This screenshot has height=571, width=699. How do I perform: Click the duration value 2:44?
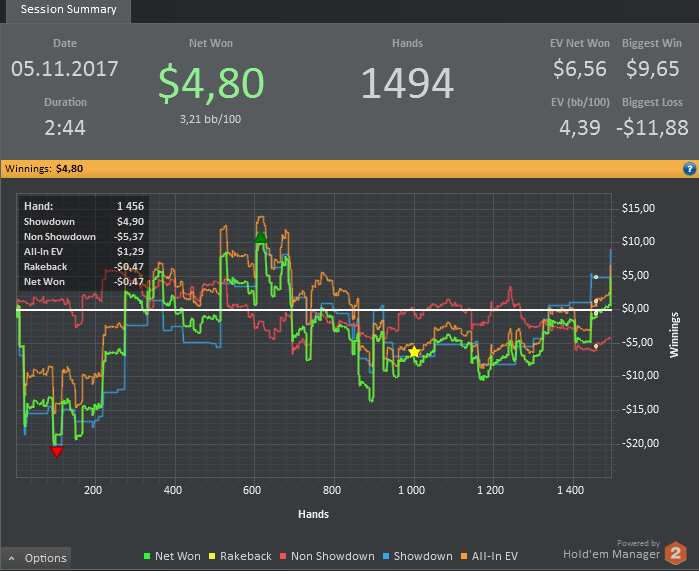(x=65, y=128)
